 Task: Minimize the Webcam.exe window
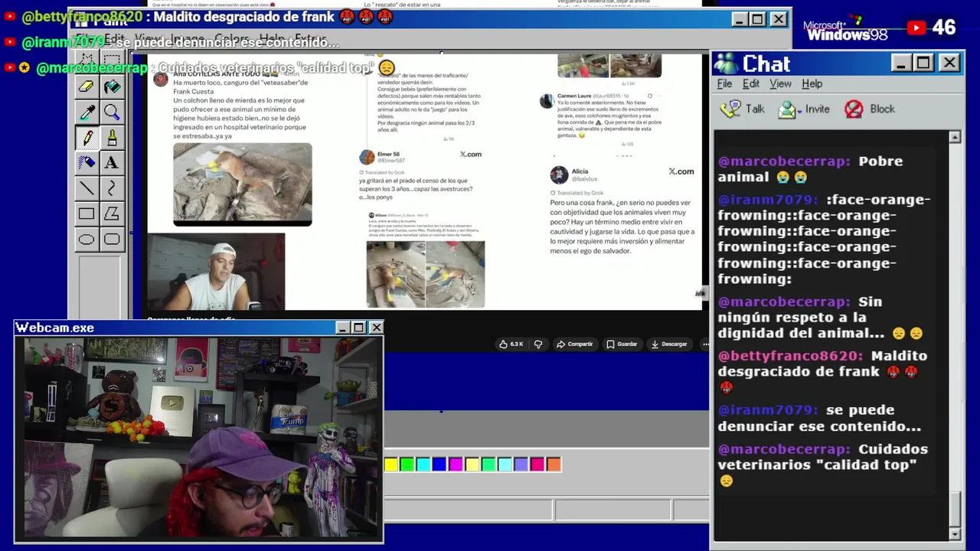pos(342,328)
